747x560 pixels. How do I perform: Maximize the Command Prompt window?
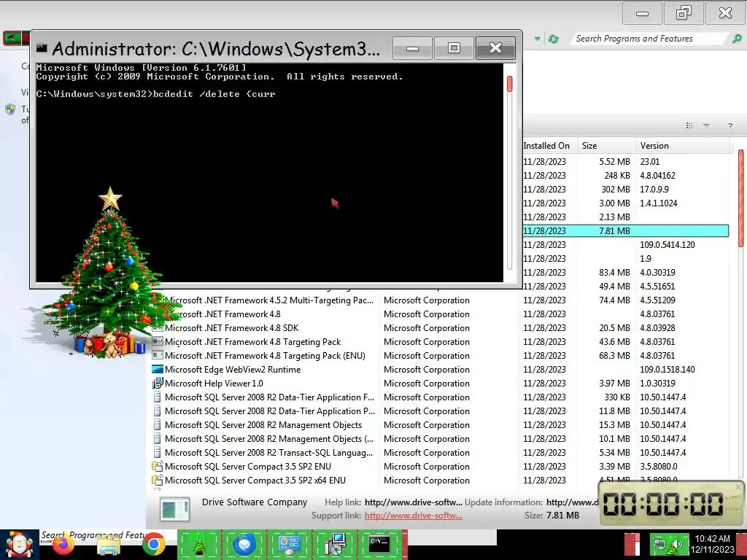[454, 48]
